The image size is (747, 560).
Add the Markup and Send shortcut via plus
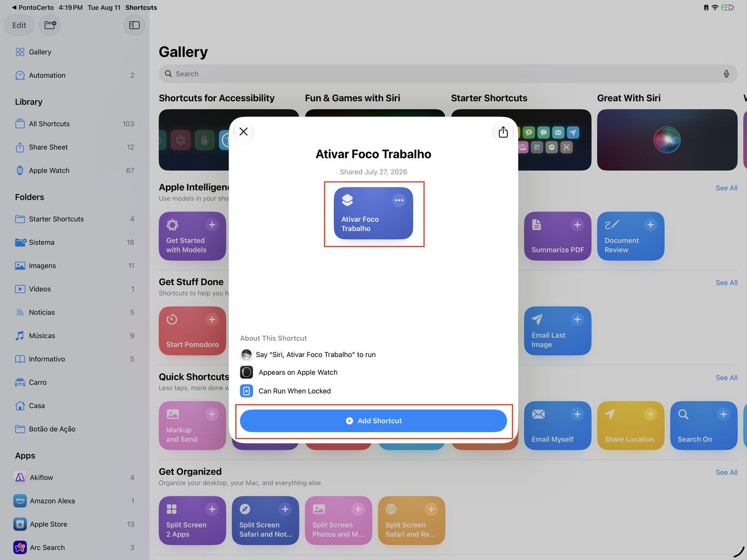click(212, 414)
